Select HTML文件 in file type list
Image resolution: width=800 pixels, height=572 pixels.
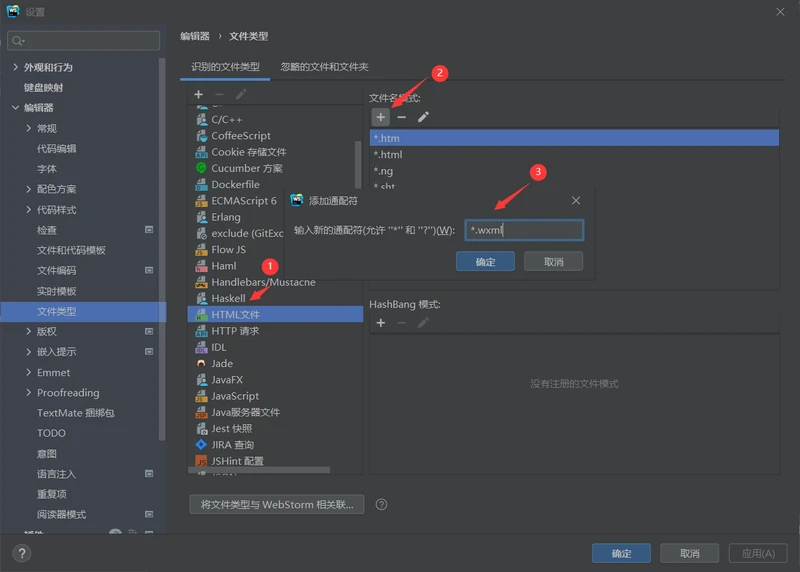tap(276, 314)
